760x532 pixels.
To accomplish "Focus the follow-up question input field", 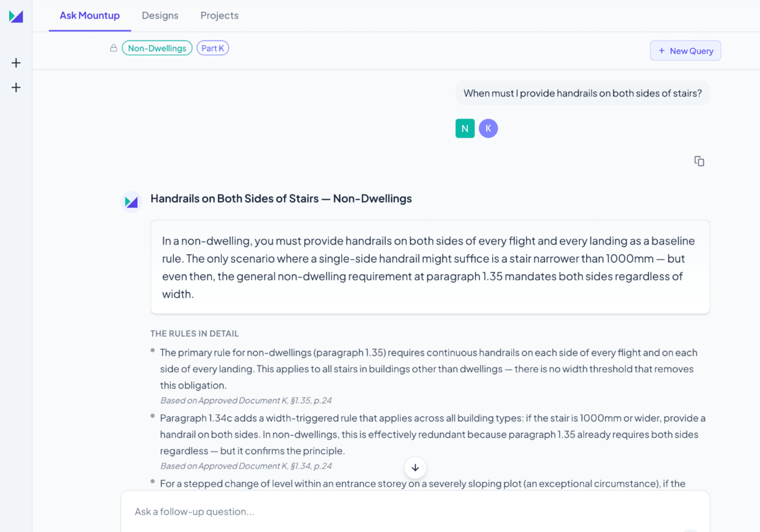I will tap(415, 512).
